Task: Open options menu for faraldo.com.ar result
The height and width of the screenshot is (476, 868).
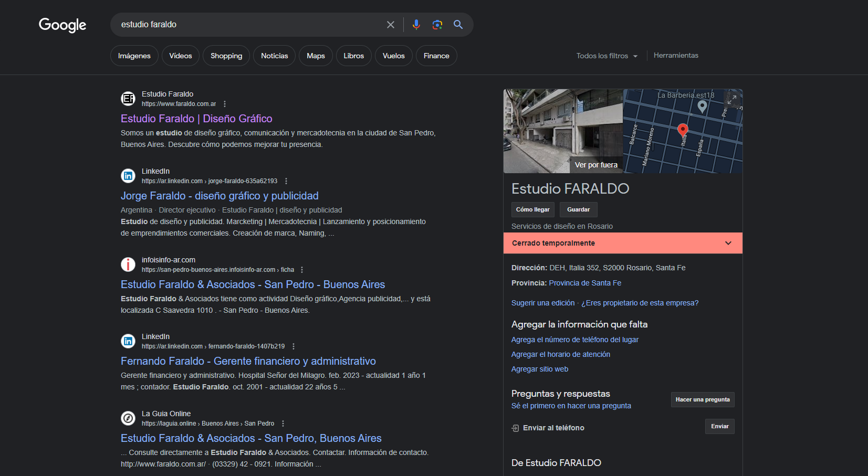Action: point(225,104)
